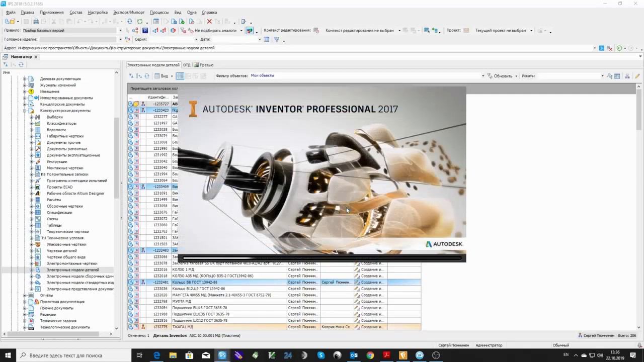Open the Серия dropdown
The image size is (644, 362).
[x=196, y=39]
